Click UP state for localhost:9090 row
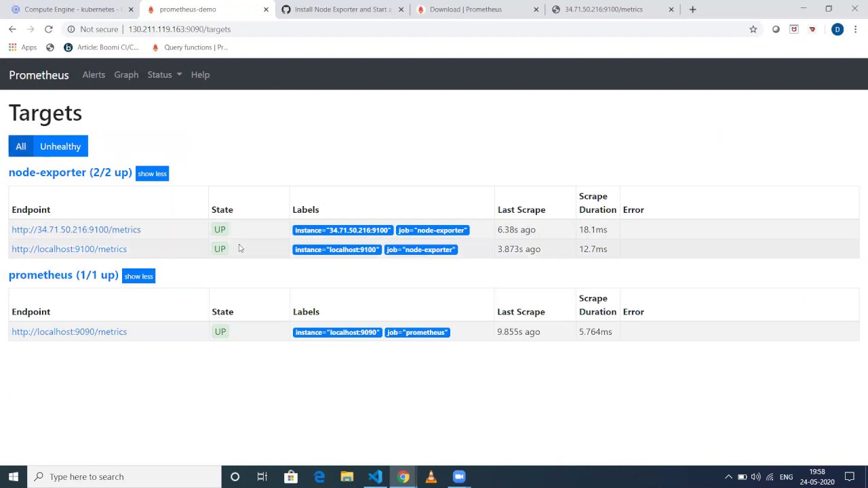The height and width of the screenshot is (488, 868). pos(220,332)
